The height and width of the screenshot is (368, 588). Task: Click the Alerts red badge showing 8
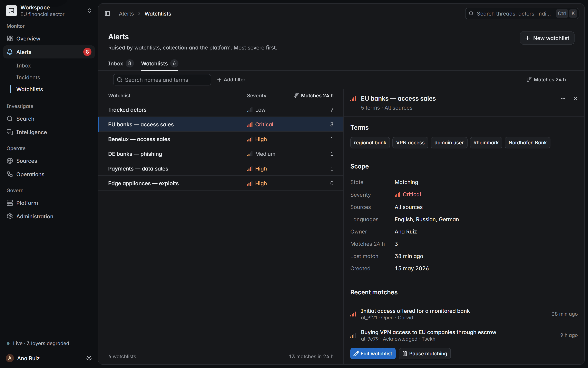click(x=87, y=52)
